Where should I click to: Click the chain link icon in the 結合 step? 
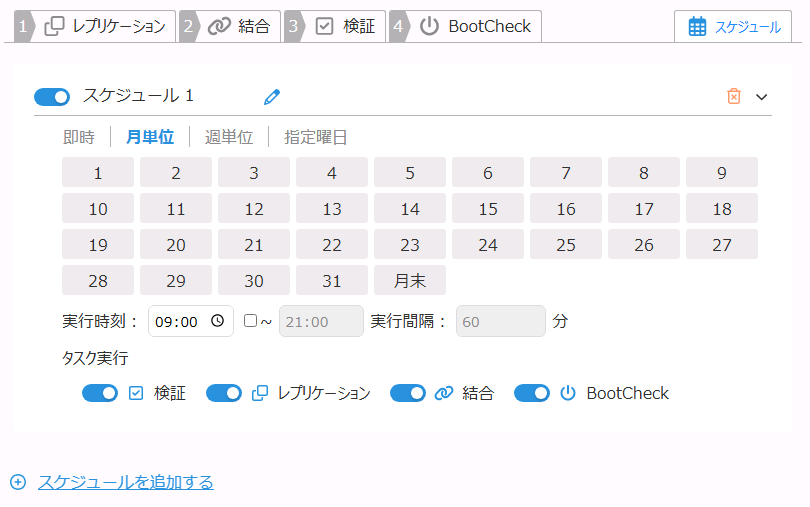click(219, 27)
